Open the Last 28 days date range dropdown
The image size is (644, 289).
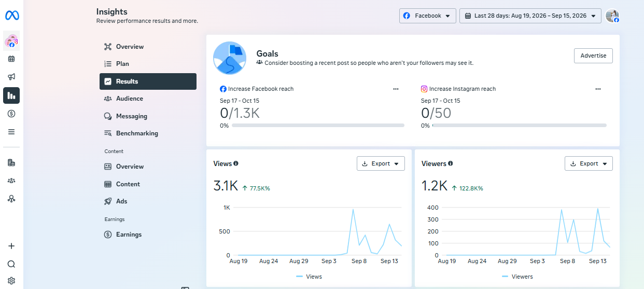coord(530,16)
